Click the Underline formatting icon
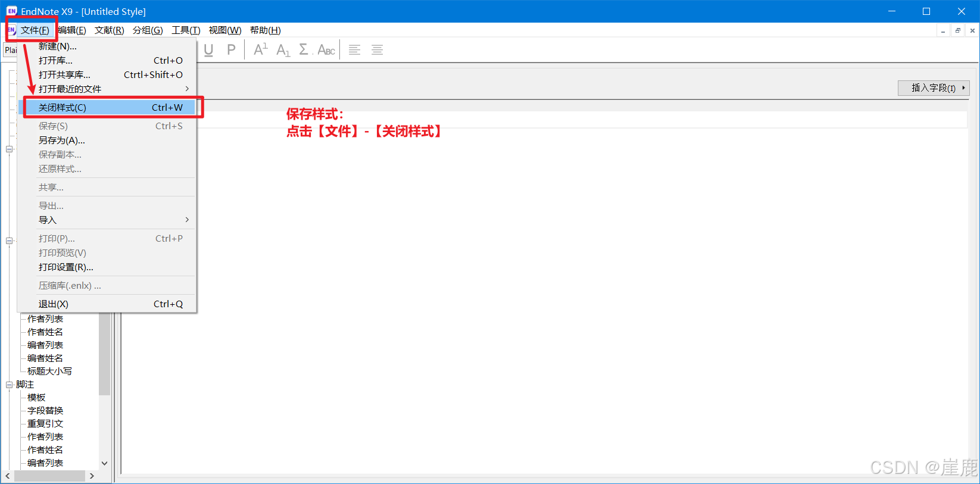980x484 pixels. click(208, 50)
